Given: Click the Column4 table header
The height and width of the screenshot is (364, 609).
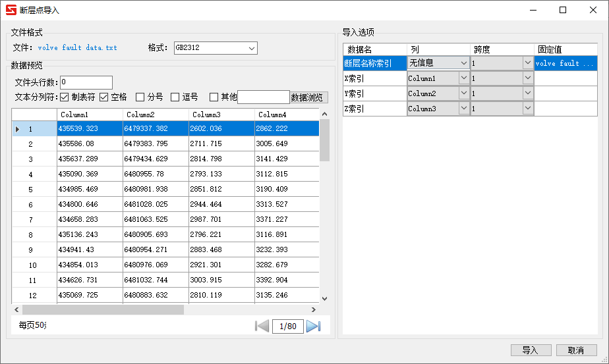Looking at the screenshot, I should point(287,115).
